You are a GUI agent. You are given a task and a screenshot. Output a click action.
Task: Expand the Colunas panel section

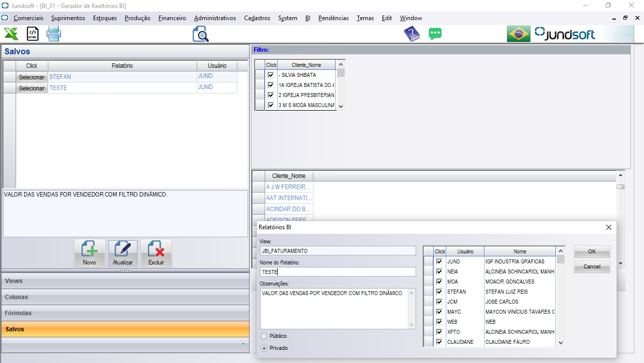click(x=125, y=297)
